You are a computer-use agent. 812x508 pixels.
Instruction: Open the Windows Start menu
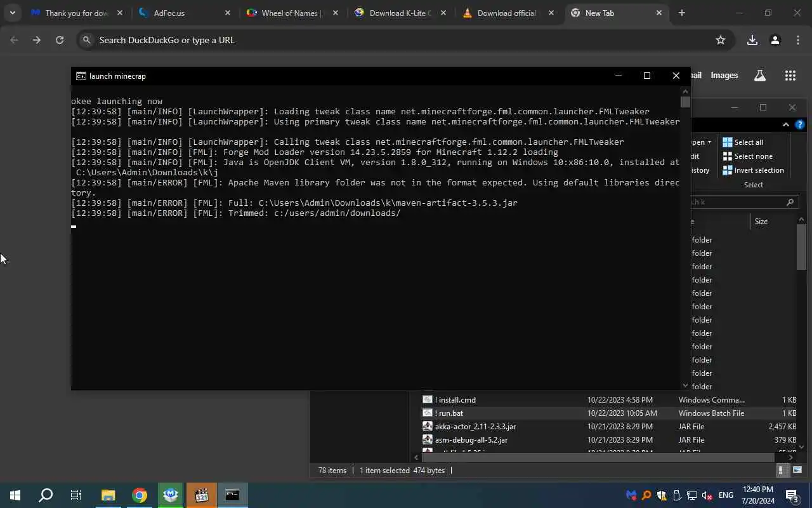15,495
